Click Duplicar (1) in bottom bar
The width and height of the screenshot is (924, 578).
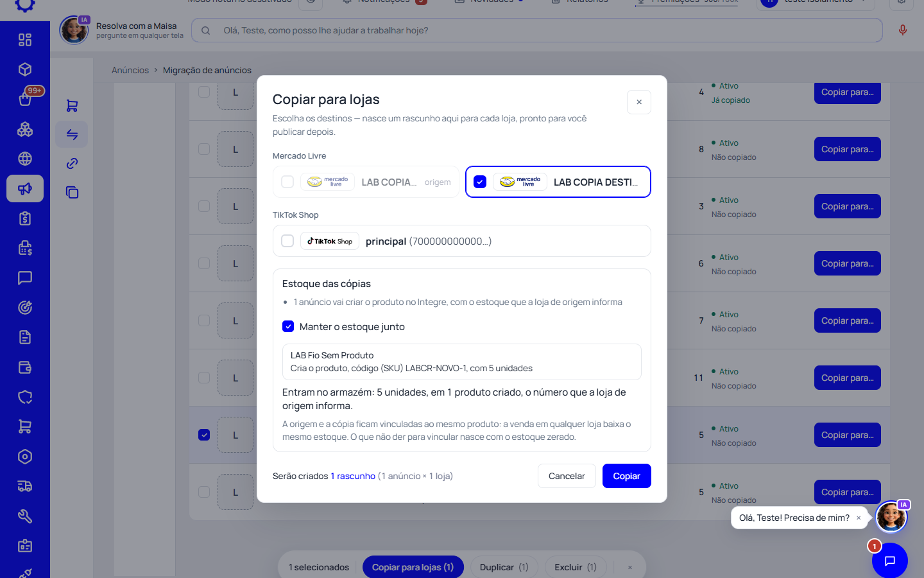pyautogui.click(x=504, y=567)
